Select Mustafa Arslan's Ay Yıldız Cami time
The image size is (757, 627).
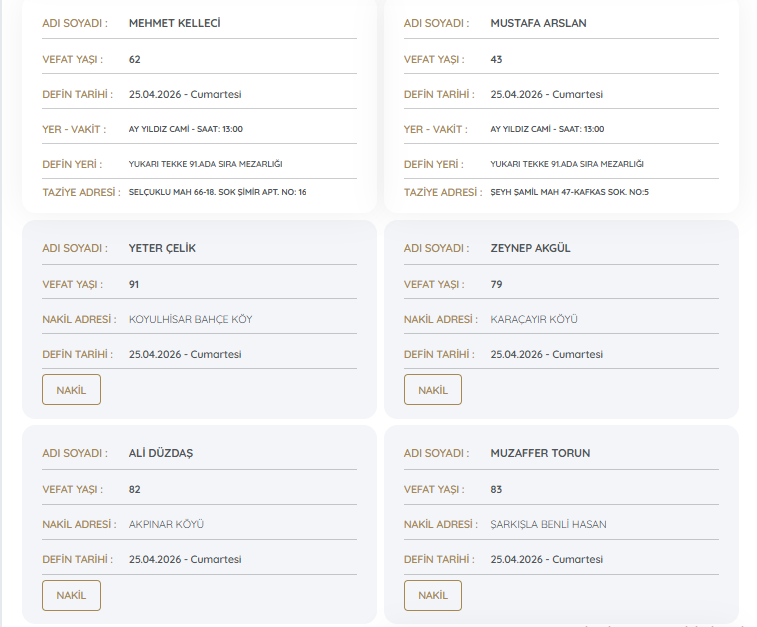547,129
